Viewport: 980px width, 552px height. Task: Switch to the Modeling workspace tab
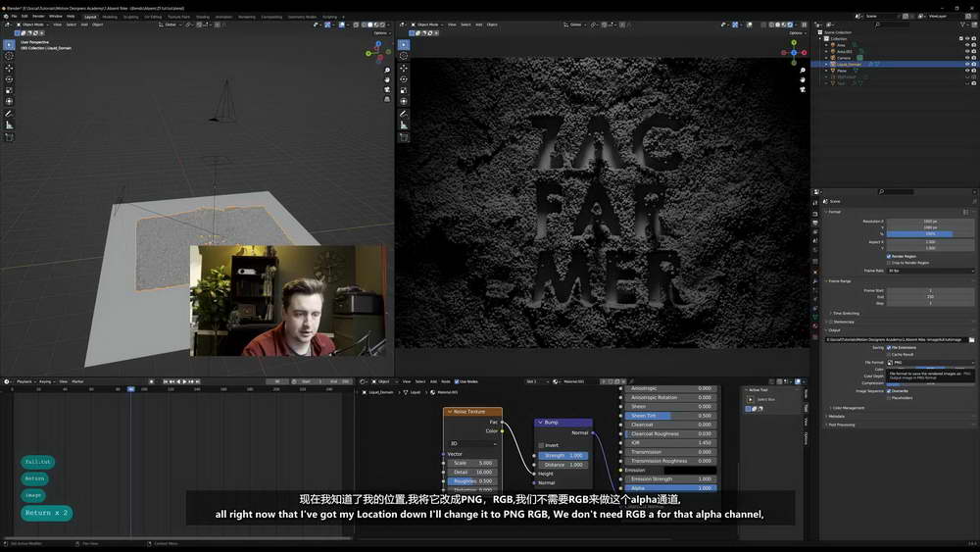(x=110, y=17)
